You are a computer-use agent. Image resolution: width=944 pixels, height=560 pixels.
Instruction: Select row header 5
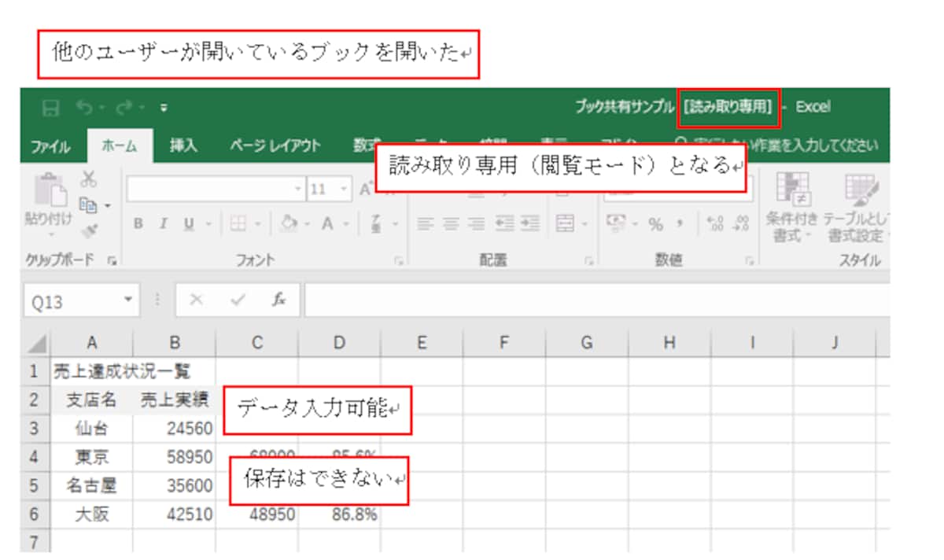(x=35, y=485)
